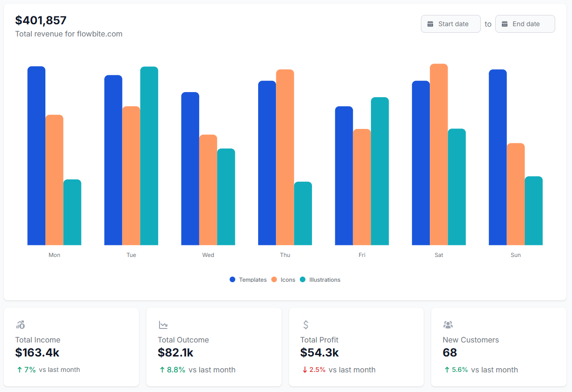The image size is (572, 392).
Task: Click the Total Income money bag icon
Action: tap(21, 324)
